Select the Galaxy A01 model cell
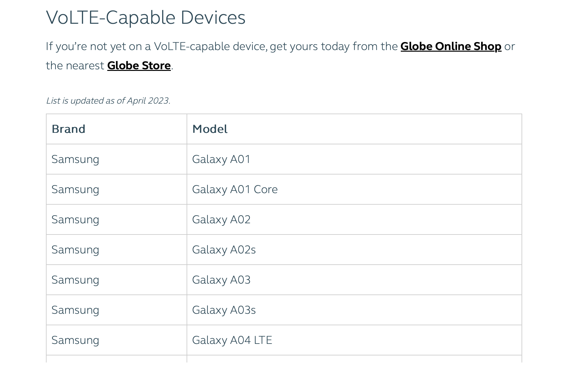 [x=221, y=159]
